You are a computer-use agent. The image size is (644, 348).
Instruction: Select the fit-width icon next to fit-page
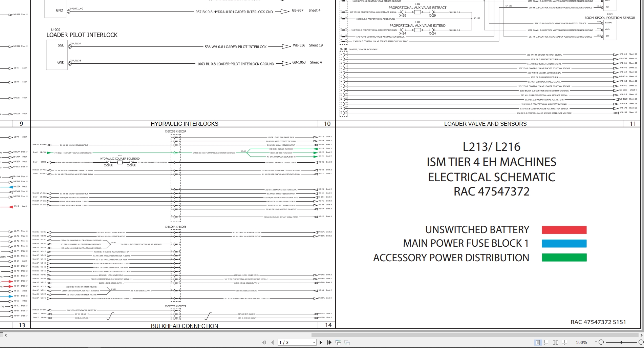tap(347, 342)
